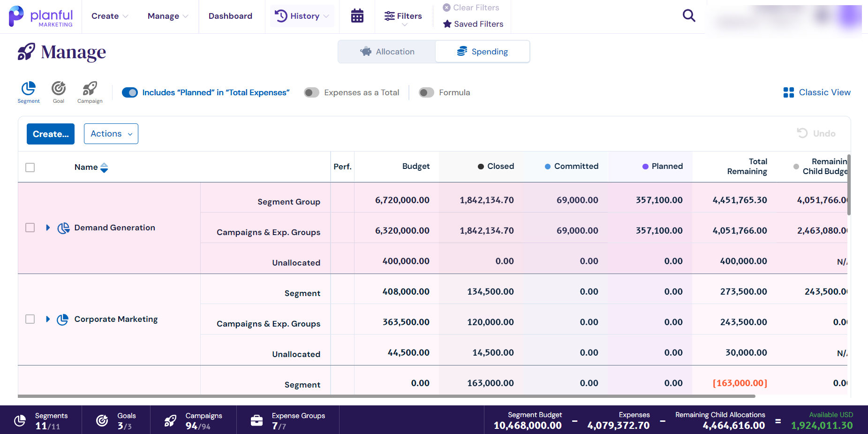Click the horizontal table scrollbar
The height and width of the screenshot is (434, 868).
click(386, 396)
